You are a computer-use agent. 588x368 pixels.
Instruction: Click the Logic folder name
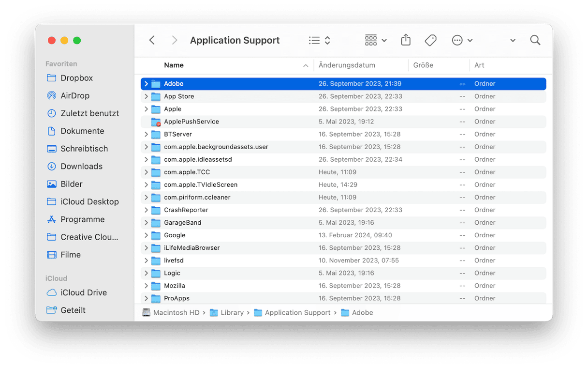(x=172, y=273)
